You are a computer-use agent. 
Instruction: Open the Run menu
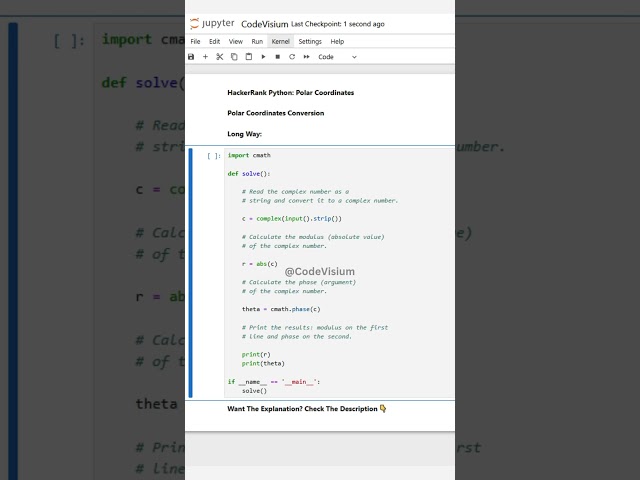257,41
